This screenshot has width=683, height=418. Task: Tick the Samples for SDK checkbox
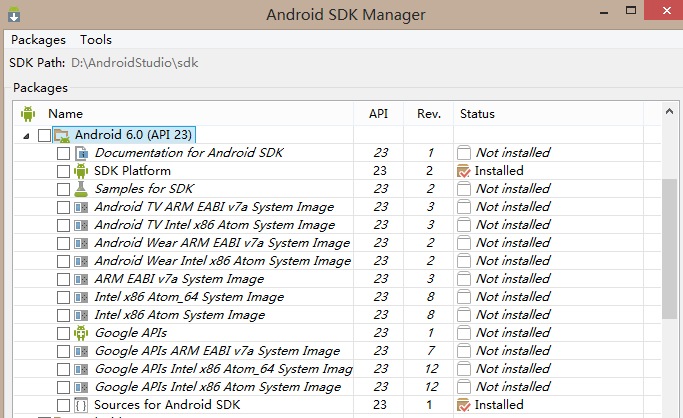pos(63,189)
